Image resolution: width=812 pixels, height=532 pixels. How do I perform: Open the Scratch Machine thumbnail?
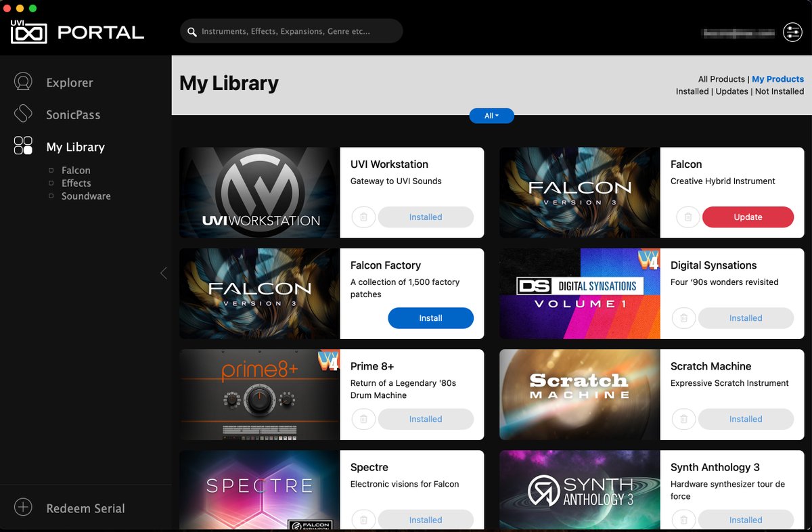point(580,395)
